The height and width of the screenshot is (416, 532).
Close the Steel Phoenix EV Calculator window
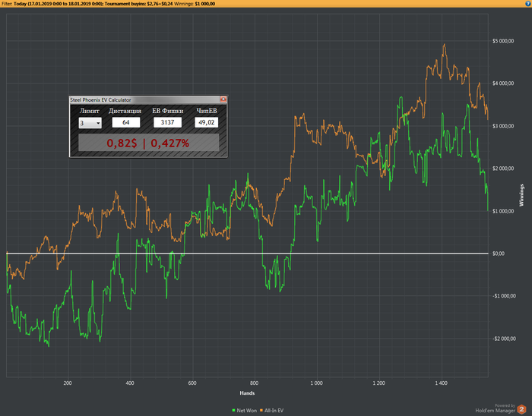[223, 99]
